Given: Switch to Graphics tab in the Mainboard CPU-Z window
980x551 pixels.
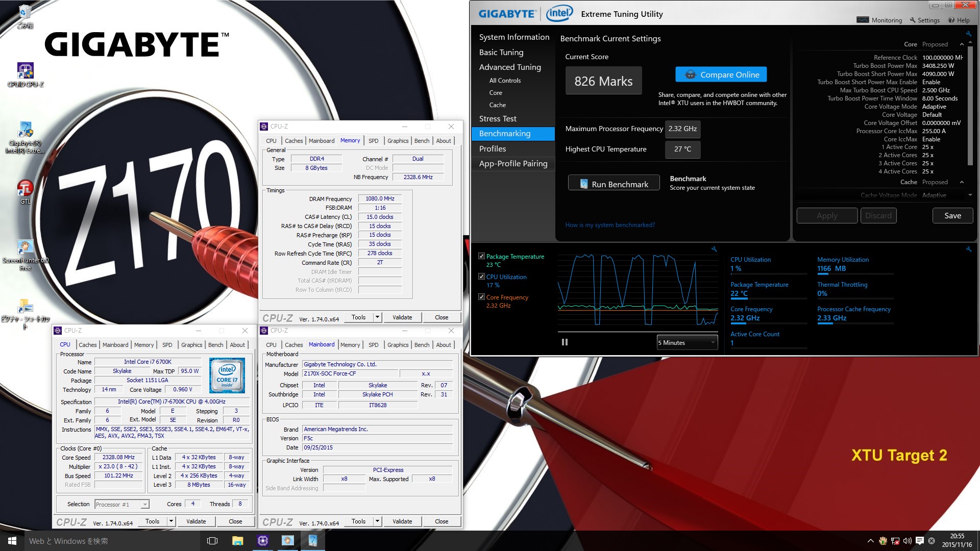Looking at the screenshot, I should (398, 345).
